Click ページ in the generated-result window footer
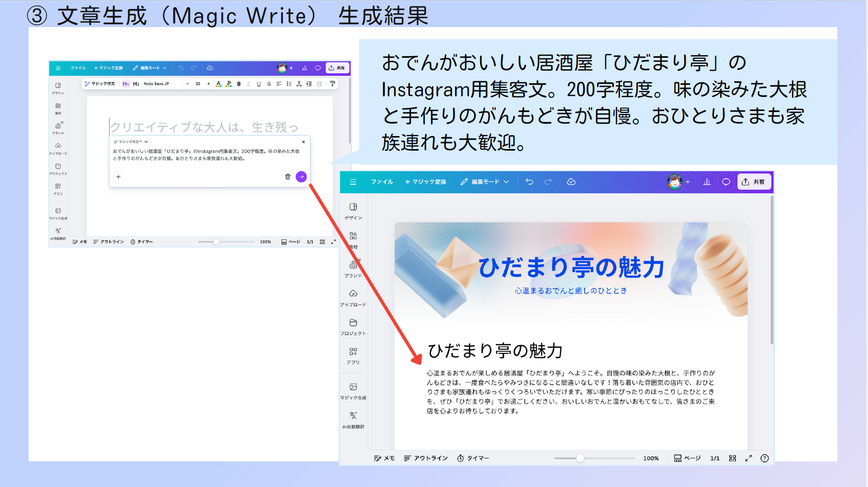 click(687, 458)
